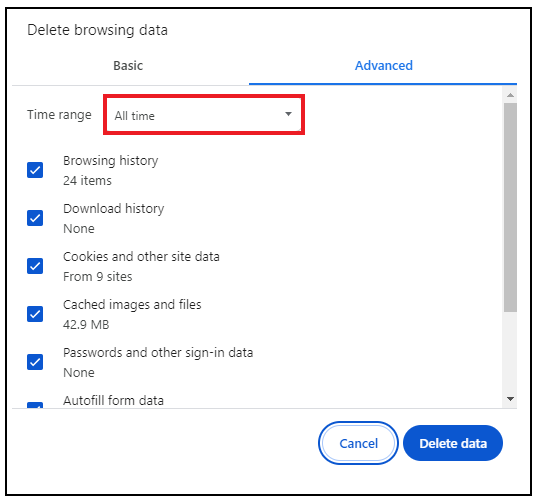Toggle Cookies and other site data checkbox
This screenshot has height=498, width=534.
click(35, 266)
